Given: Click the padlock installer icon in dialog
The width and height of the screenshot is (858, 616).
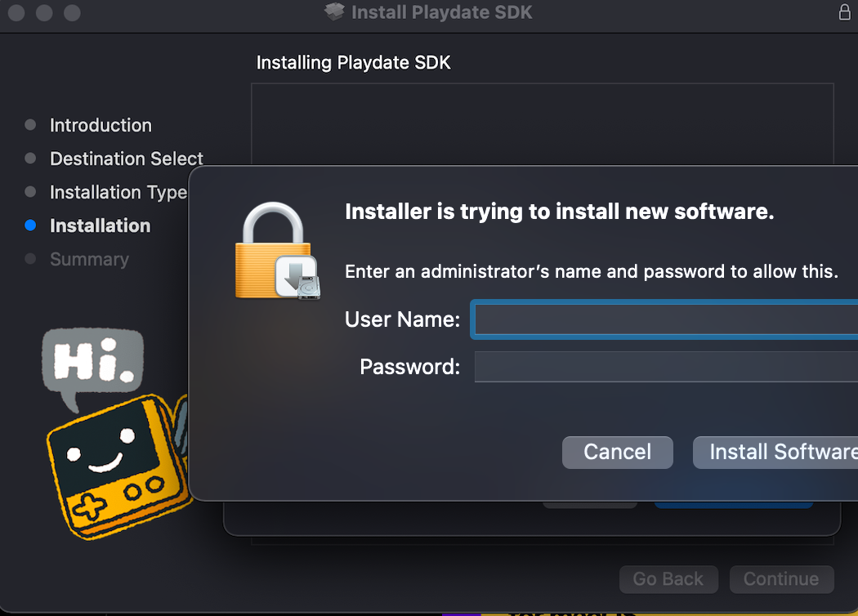Looking at the screenshot, I should point(278,251).
